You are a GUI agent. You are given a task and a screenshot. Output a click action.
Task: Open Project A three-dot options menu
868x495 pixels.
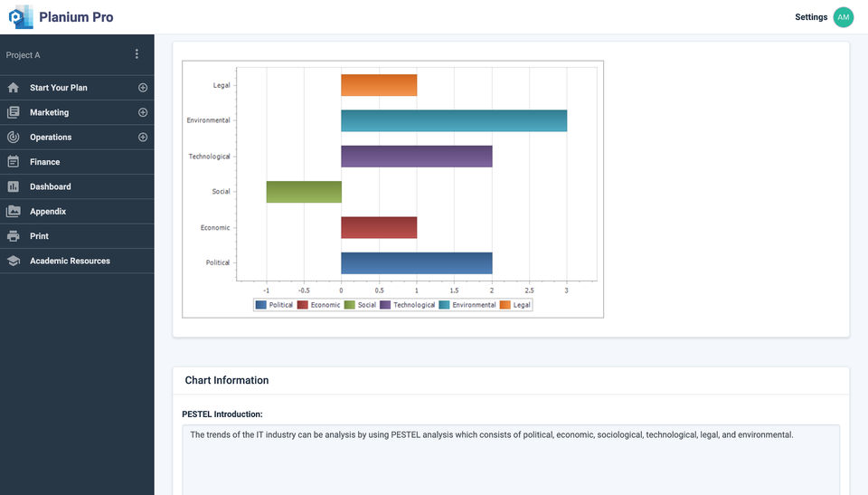point(137,53)
